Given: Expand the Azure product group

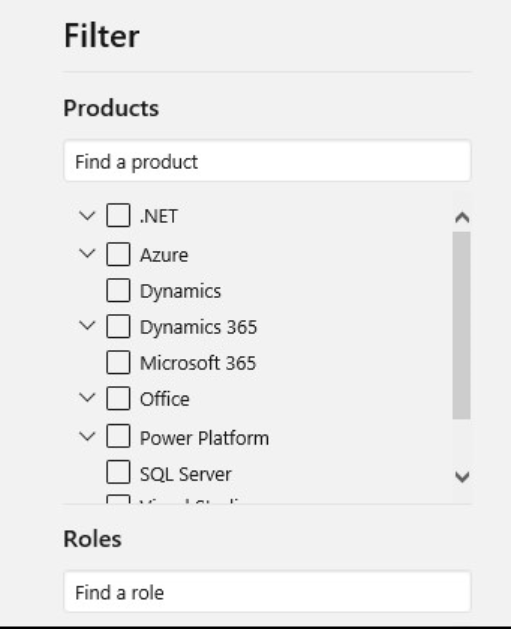Looking at the screenshot, I should click(87, 254).
